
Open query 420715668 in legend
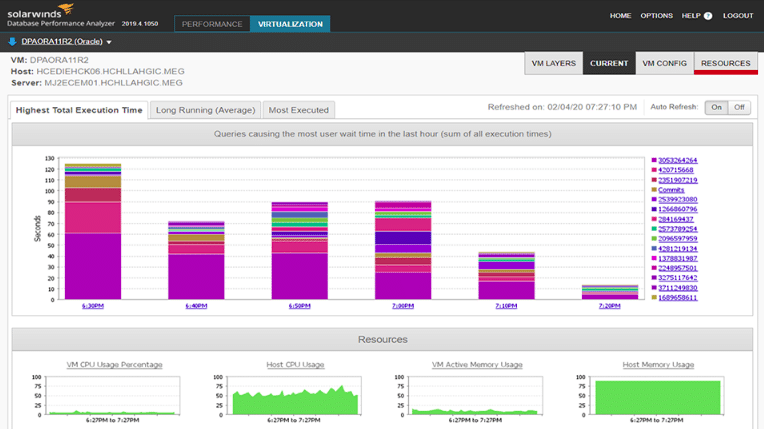click(x=675, y=170)
